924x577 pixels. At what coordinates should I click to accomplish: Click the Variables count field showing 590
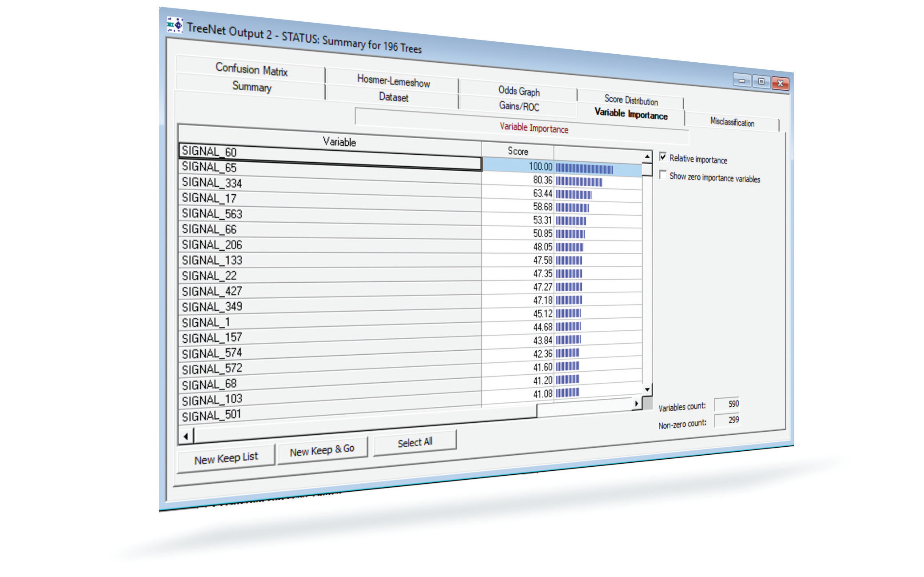coord(727,404)
